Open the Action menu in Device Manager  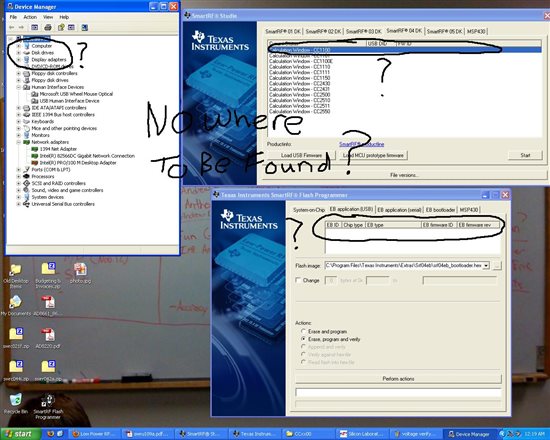point(30,17)
